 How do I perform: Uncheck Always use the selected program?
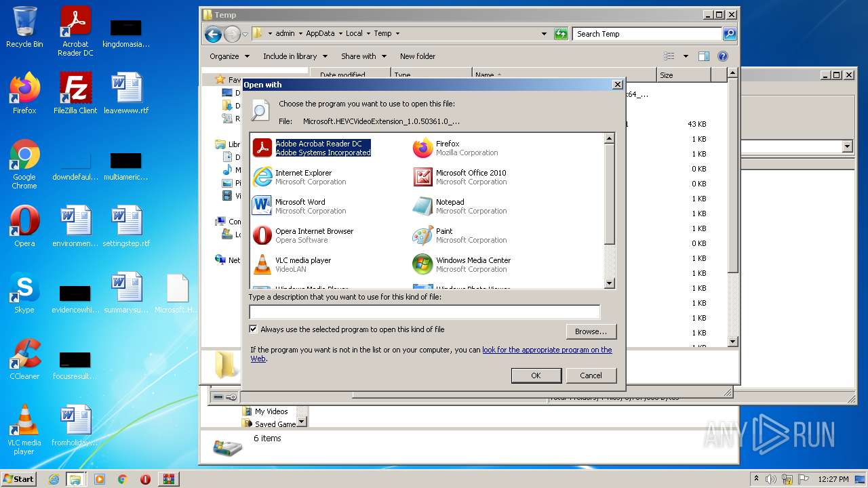254,329
